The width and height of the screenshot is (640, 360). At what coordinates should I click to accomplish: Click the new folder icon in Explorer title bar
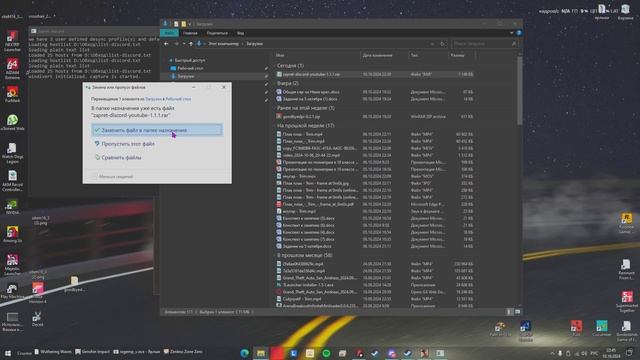click(x=184, y=24)
